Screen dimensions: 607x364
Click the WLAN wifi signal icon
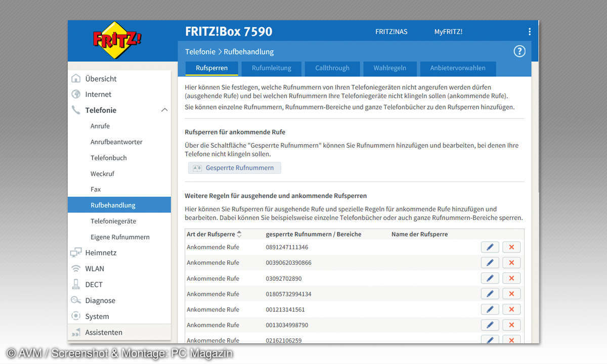(x=76, y=268)
